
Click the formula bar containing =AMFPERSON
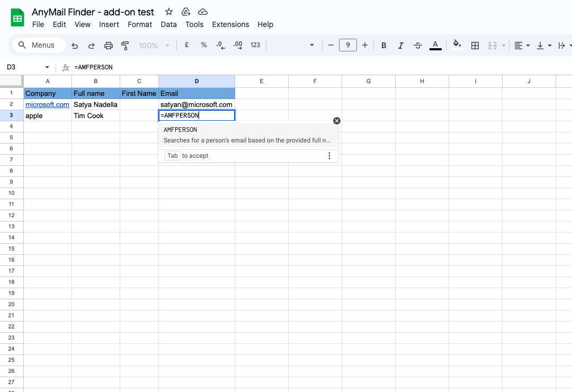click(x=321, y=67)
